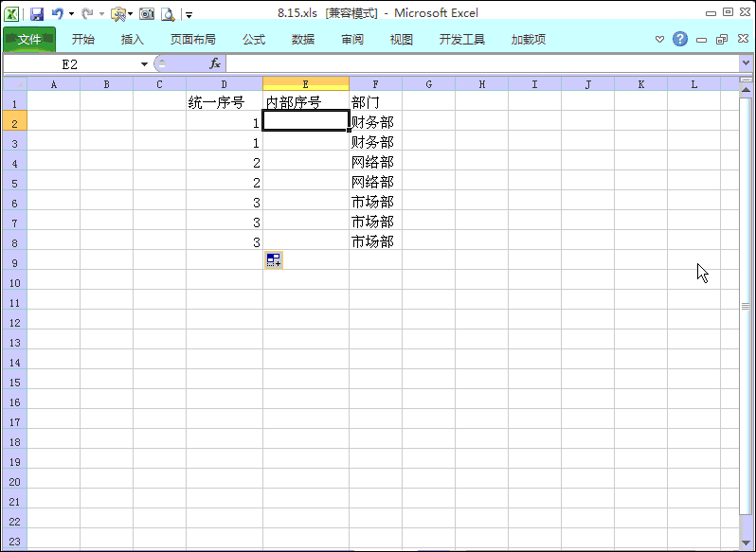This screenshot has width=756, height=552.
Task: Click the Name Box showing E2
Action: tap(70, 64)
